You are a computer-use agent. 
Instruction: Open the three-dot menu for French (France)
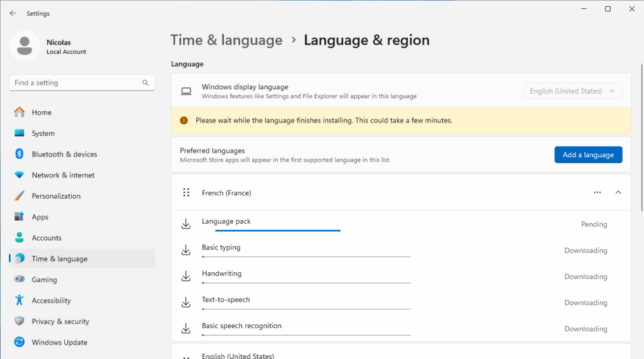(597, 192)
